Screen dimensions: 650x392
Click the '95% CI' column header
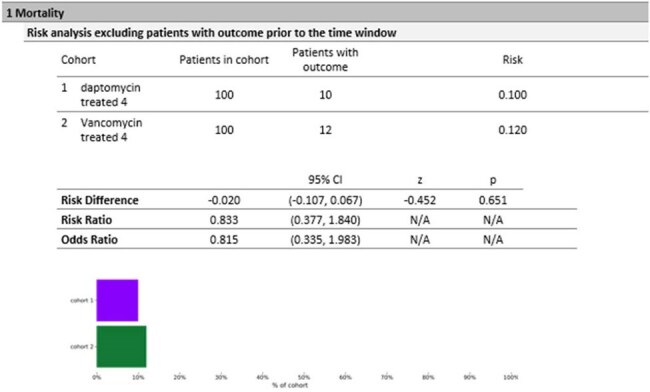(x=325, y=180)
